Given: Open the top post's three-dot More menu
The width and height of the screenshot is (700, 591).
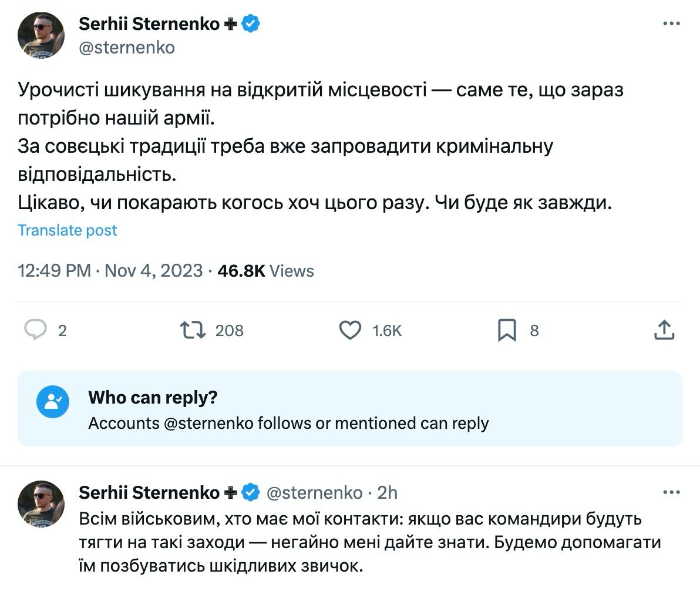Looking at the screenshot, I should point(671,24).
